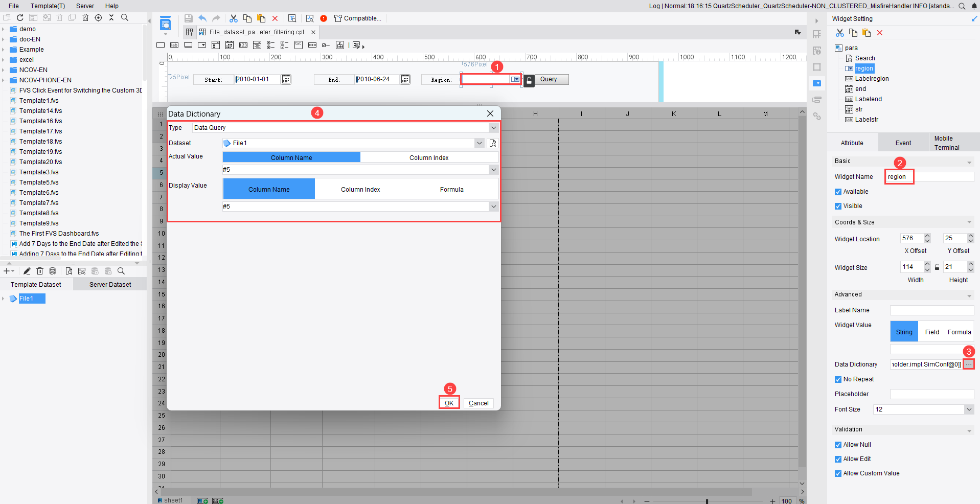The image size is (980, 504).
Task: Click the cut scissors icon in main toolbar
Action: click(234, 18)
